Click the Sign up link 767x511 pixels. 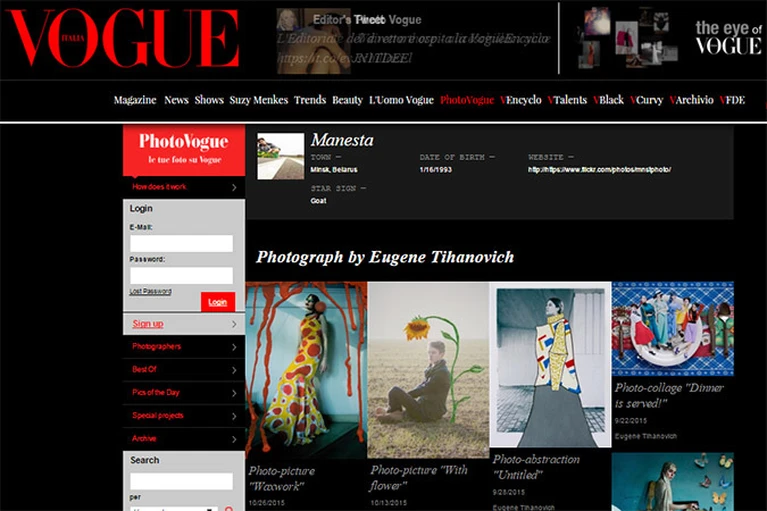[x=148, y=324]
